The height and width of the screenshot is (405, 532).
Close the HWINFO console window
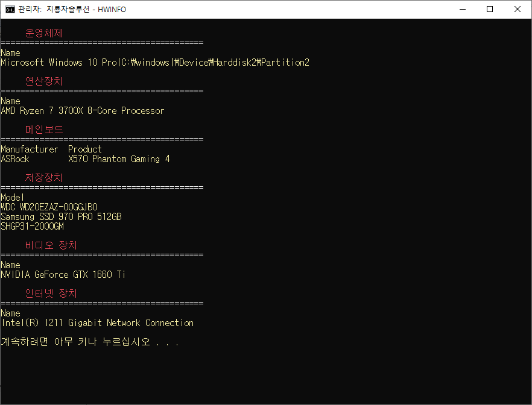coord(517,9)
